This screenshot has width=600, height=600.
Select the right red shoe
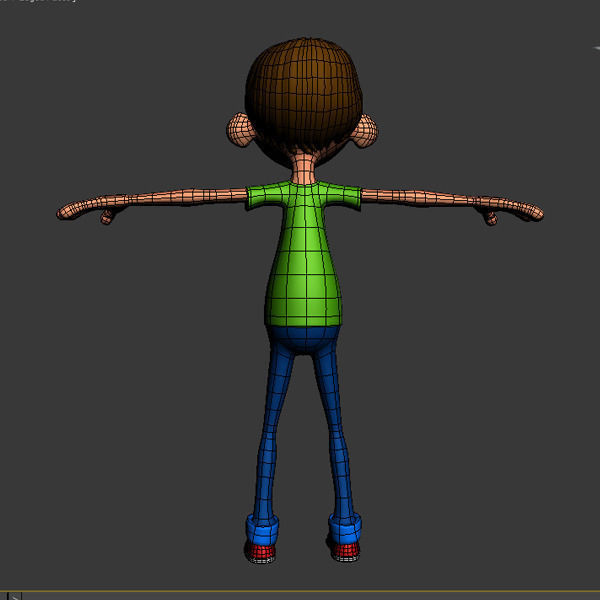345,551
